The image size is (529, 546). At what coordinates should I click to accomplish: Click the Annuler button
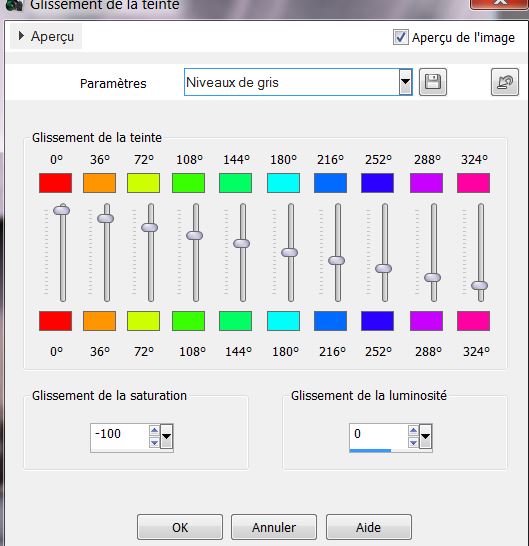(274, 527)
